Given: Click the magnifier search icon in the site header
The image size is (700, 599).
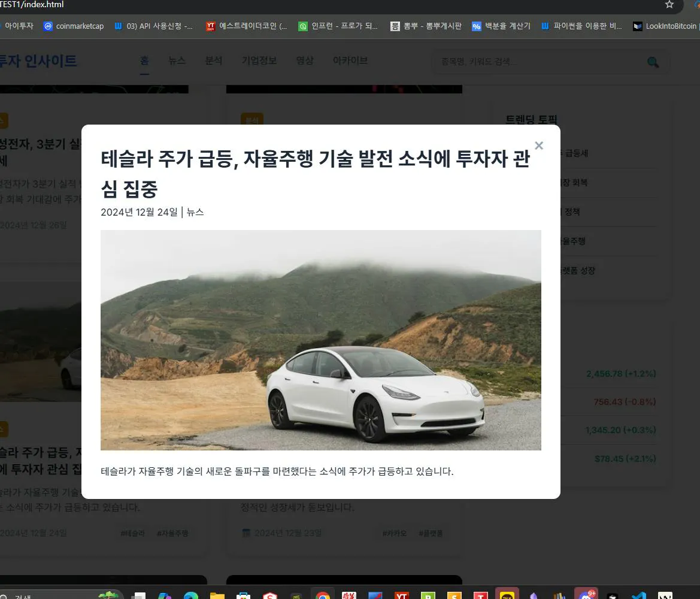Looking at the screenshot, I should [653, 62].
